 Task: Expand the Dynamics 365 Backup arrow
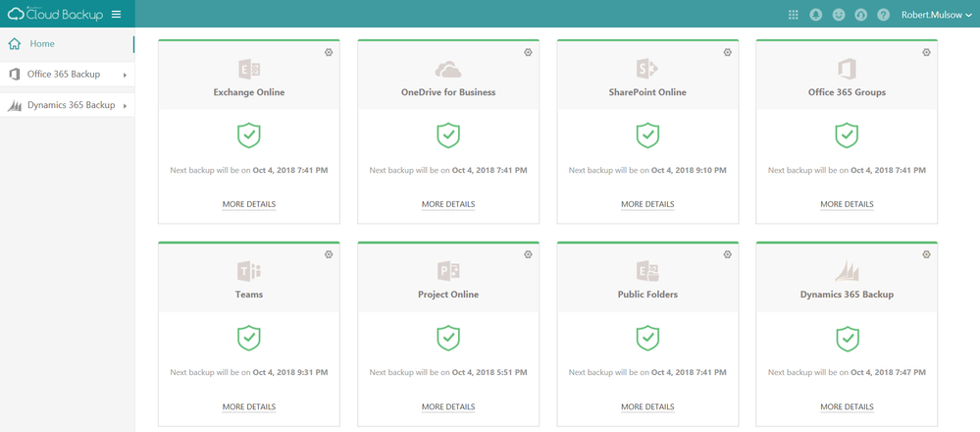pos(125,106)
